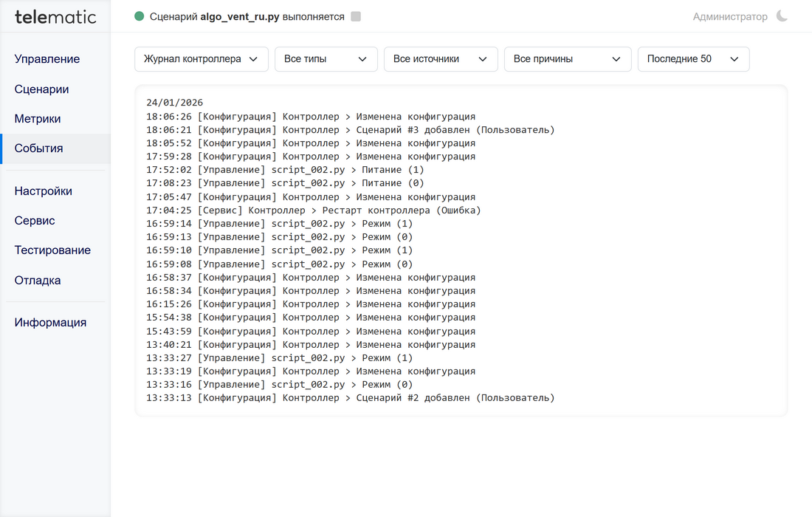Toggle dark mode with the moon icon
This screenshot has width=812, height=517.
(782, 16)
